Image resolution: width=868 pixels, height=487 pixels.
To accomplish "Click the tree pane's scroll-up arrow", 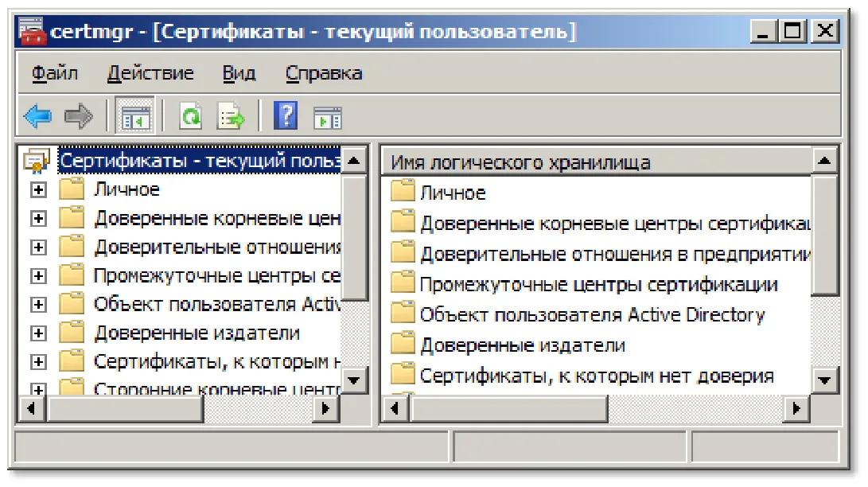I will [354, 161].
